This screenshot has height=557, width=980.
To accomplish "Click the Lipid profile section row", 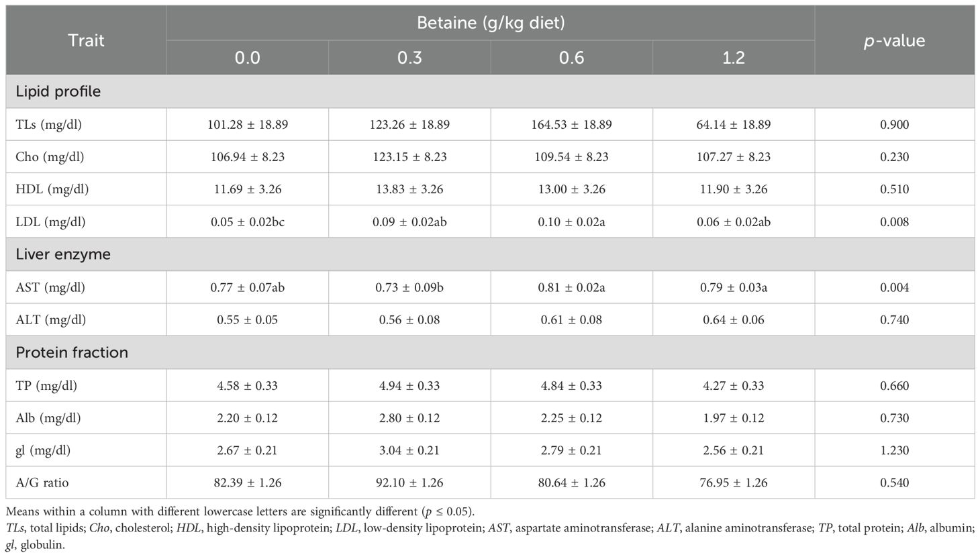I will click(58, 91).
